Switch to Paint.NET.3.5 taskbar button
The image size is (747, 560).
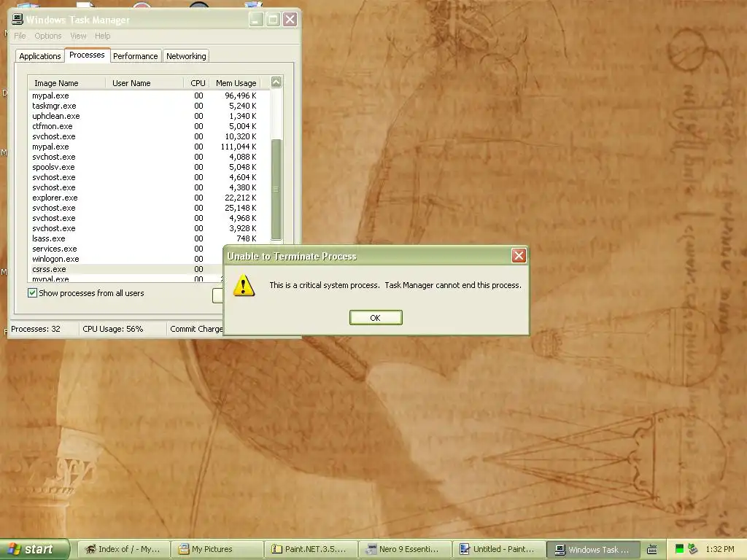click(x=311, y=549)
